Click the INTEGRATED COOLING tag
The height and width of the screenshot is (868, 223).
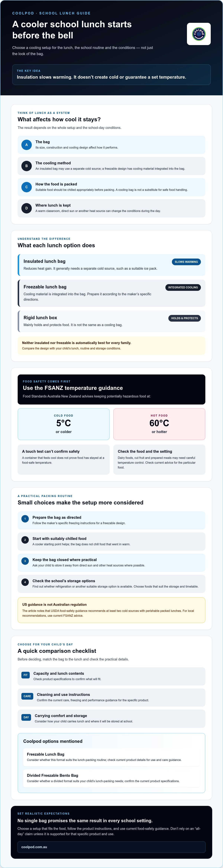pos(183,287)
